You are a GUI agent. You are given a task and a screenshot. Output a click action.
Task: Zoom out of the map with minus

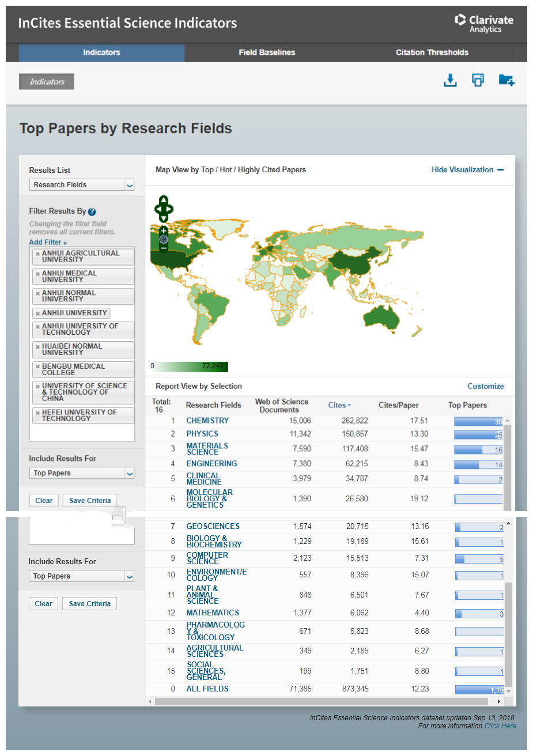(164, 248)
